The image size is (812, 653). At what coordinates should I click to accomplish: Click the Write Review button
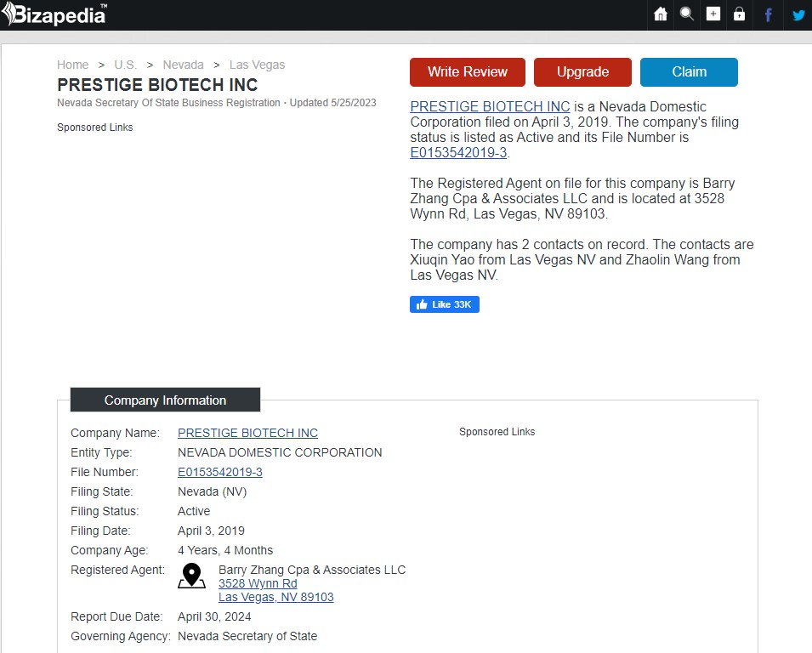(468, 72)
